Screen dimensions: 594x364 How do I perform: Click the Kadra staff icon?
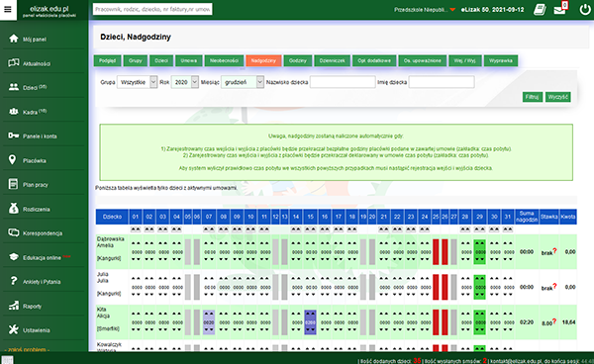click(13, 112)
